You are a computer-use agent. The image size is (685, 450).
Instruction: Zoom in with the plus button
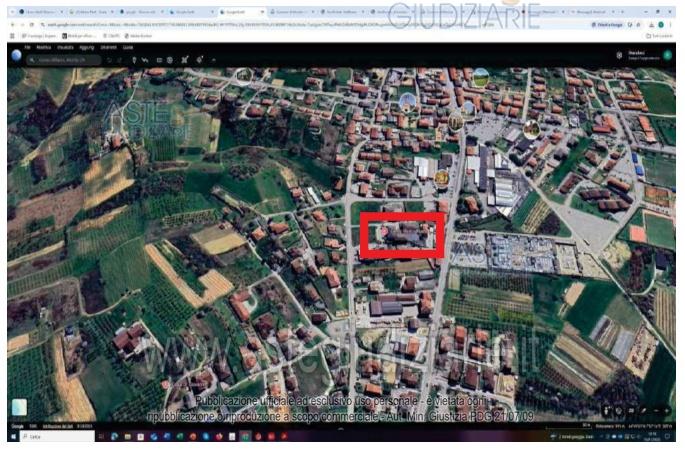point(667,411)
